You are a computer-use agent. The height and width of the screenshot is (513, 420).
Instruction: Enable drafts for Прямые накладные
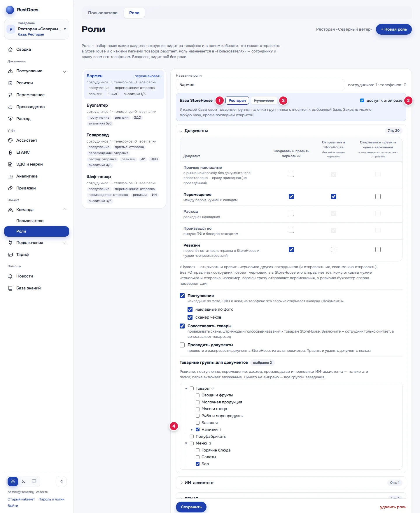point(291,174)
